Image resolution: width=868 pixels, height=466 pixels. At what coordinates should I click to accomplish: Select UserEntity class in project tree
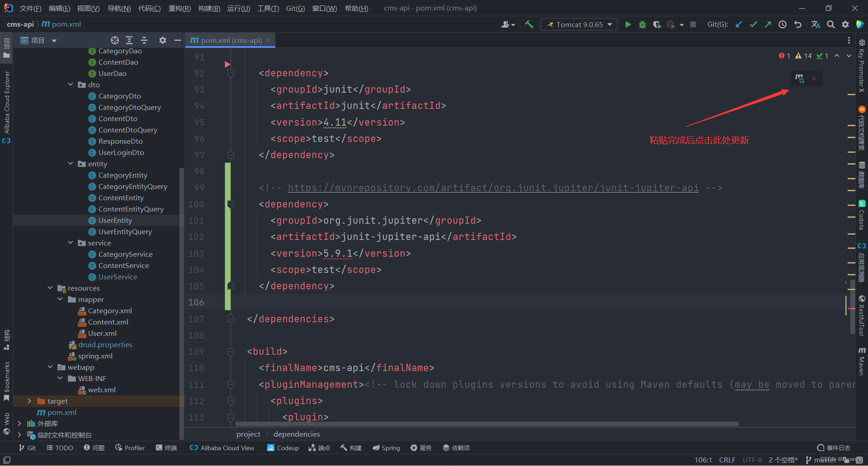click(115, 220)
